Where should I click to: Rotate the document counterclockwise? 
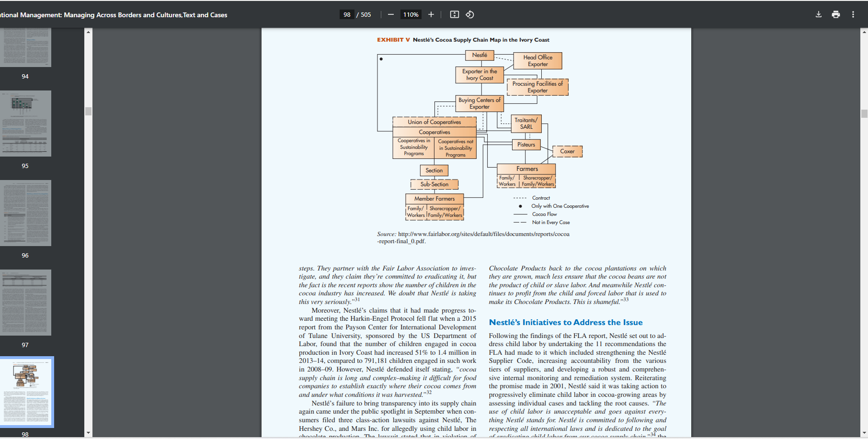point(470,15)
